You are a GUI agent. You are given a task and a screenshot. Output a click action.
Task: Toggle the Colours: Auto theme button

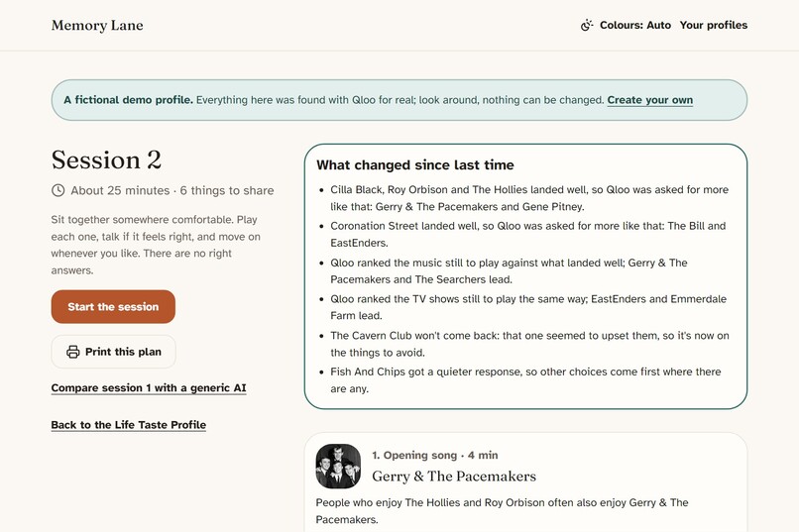pyautogui.click(x=626, y=25)
